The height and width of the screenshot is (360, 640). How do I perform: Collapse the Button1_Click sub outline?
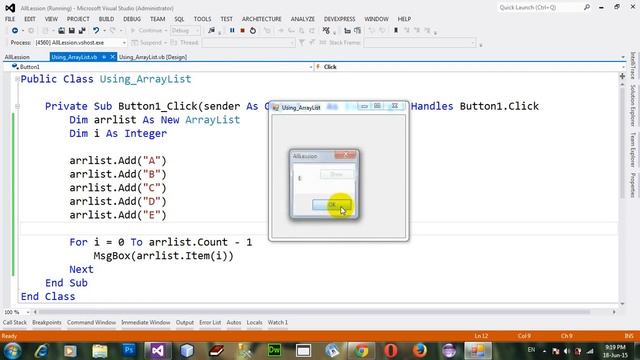click(x=17, y=106)
